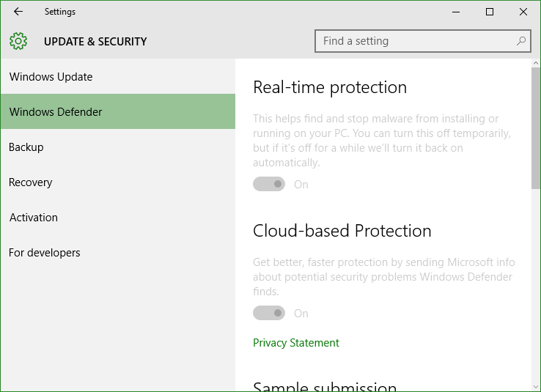Click the Find a setting search box
The height and width of the screenshot is (392, 541).
click(x=423, y=41)
